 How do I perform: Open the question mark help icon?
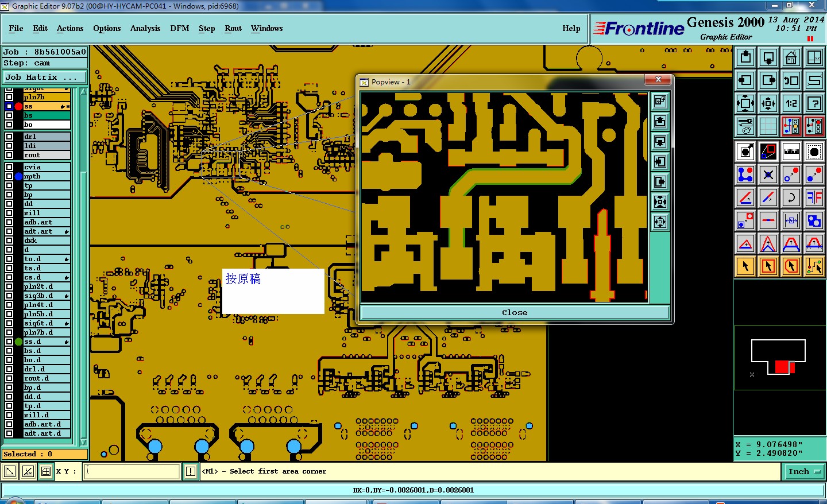click(x=814, y=103)
